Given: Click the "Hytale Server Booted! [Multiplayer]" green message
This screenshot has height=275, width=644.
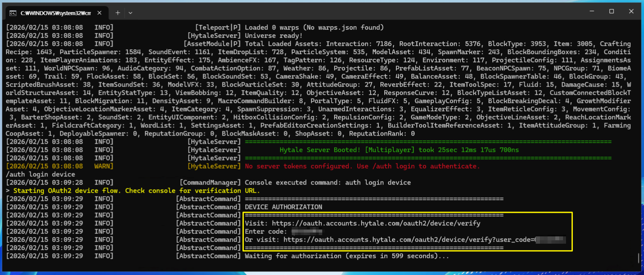Looking at the screenshot, I should pyautogui.click(x=347, y=150).
